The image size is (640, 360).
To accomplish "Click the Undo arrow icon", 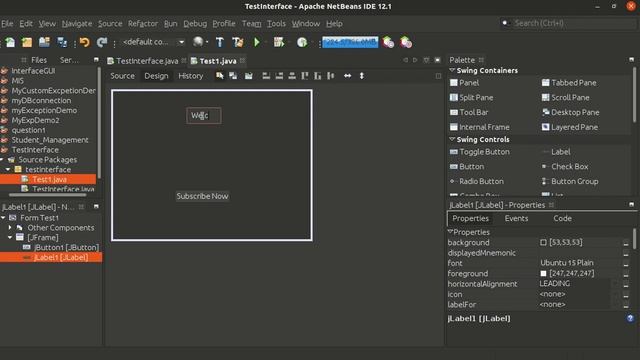I will [84, 42].
